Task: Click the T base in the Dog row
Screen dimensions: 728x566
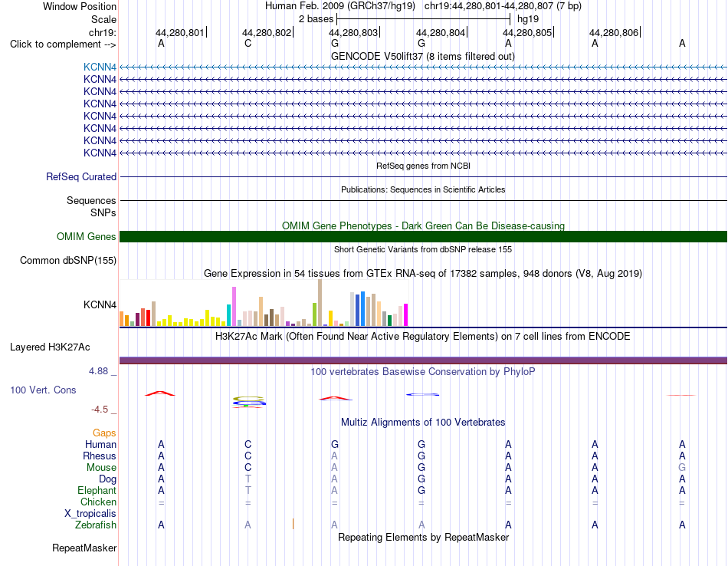Action: (x=248, y=479)
